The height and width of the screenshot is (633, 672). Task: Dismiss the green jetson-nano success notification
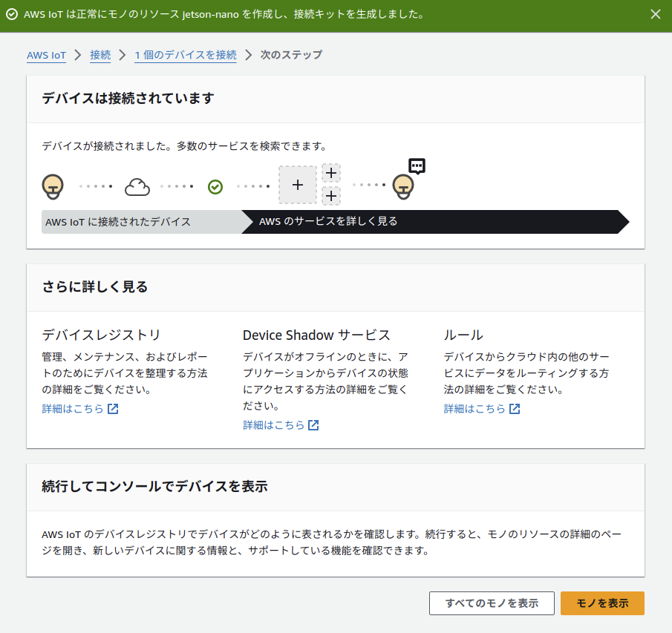656,14
